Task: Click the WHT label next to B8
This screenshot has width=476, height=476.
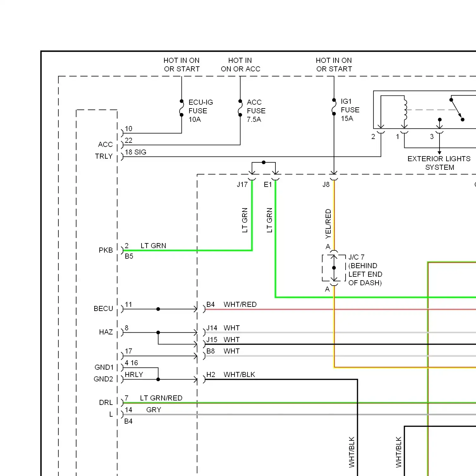Action: [232, 351]
